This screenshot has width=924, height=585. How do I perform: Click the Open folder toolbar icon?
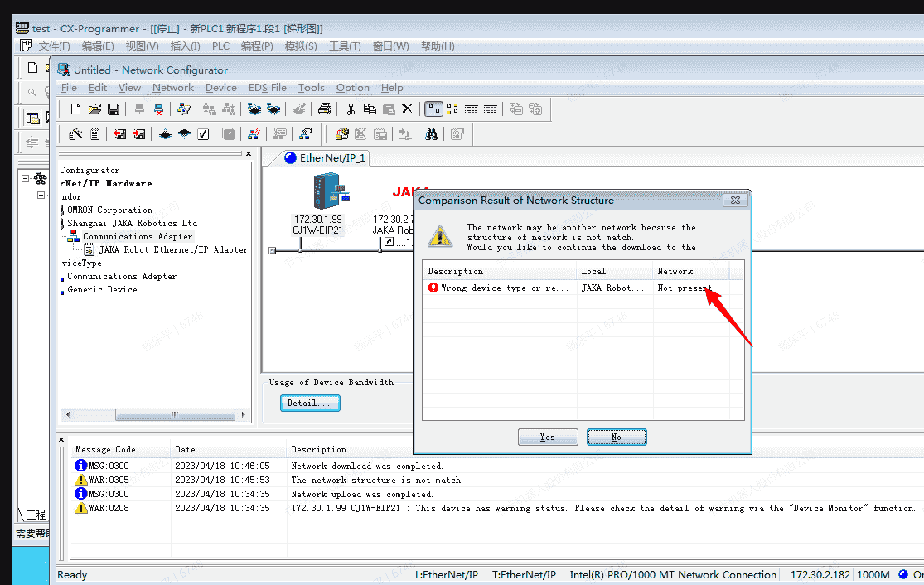coord(94,109)
